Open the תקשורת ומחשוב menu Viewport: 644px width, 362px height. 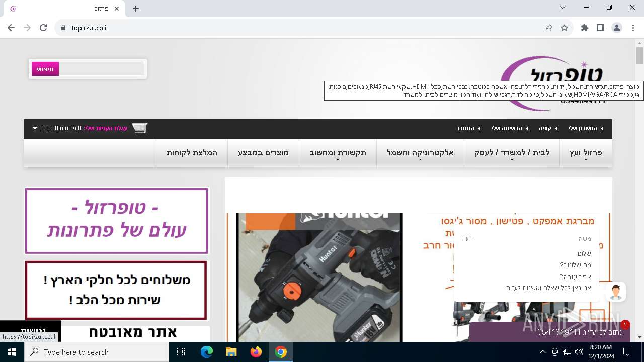point(338,153)
